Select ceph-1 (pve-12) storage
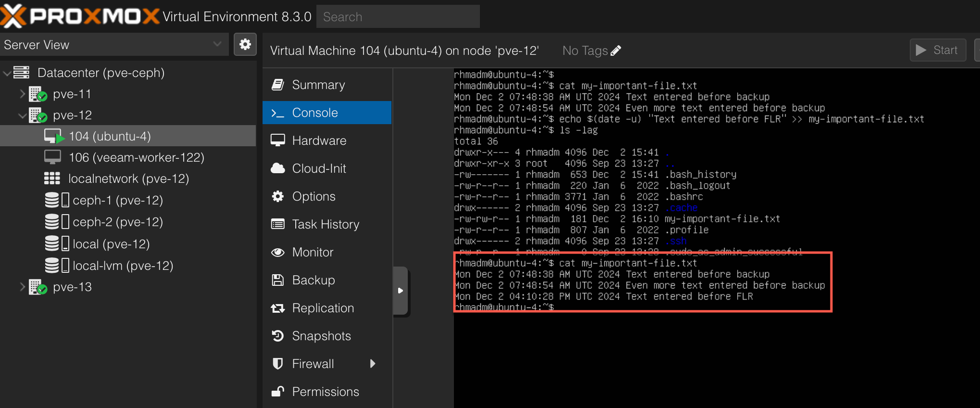Viewport: 980px width, 408px height. point(128,200)
